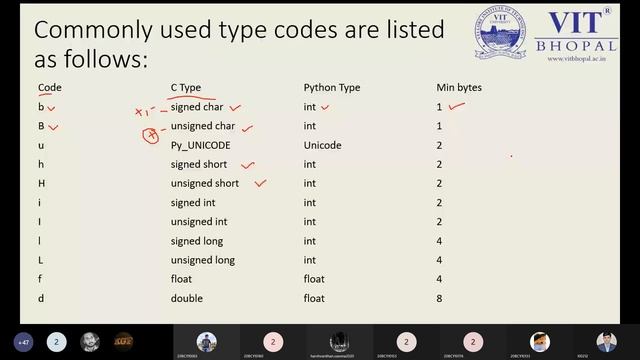Click the 'Unicode' Python type

[322, 145]
